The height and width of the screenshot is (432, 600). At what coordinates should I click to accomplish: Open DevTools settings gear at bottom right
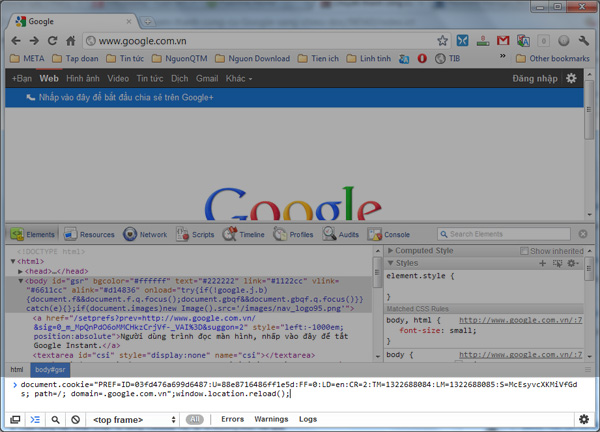pos(583,420)
